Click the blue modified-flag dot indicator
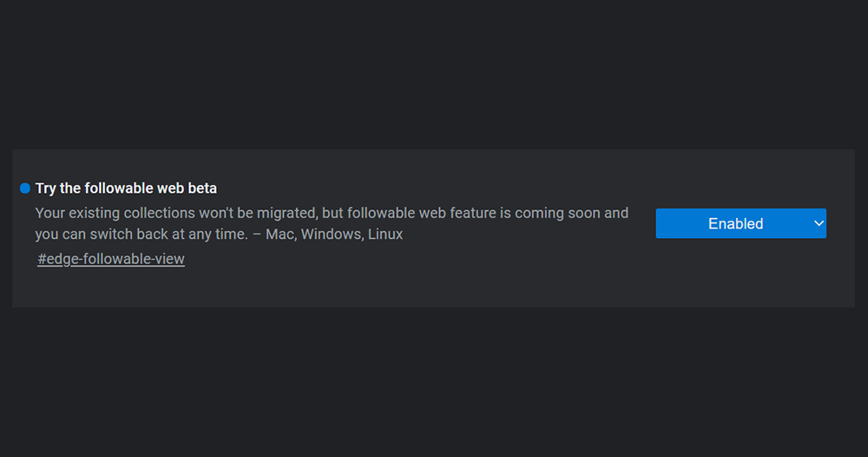Image resolution: width=868 pixels, height=457 pixels. 25,189
